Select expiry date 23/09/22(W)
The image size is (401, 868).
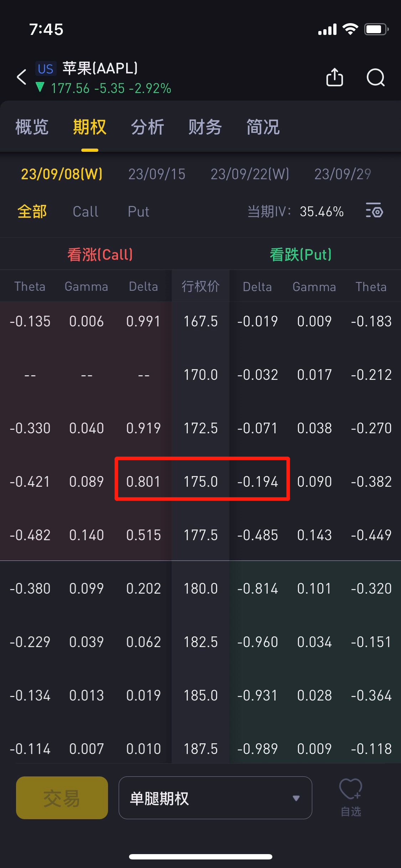[250, 174]
